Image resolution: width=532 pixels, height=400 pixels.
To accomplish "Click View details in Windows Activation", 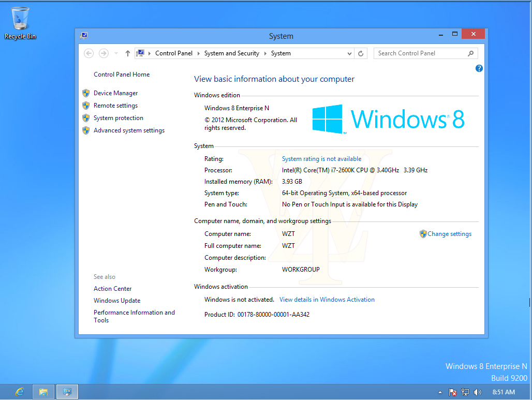I will (x=327, y=299).
